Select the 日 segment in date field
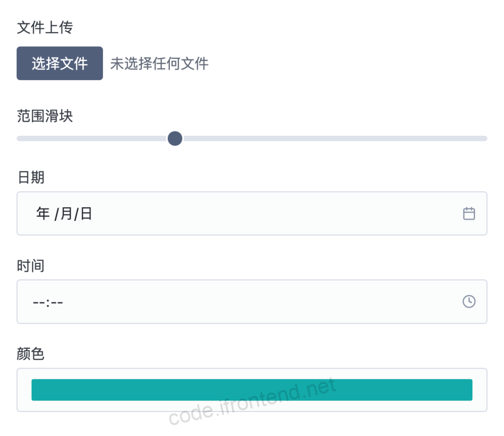Viewport: 504px width, 436px height. click(86, 214)
